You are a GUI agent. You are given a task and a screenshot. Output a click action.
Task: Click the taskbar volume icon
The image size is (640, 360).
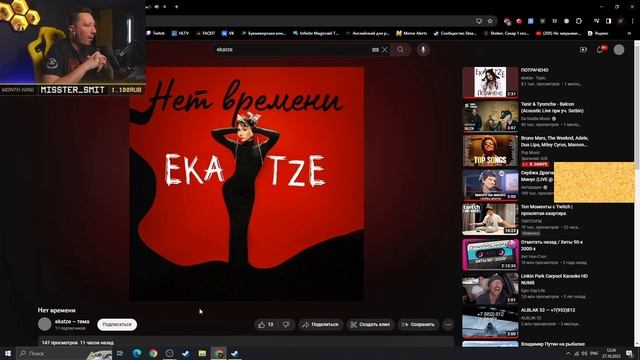click(584, 353)
